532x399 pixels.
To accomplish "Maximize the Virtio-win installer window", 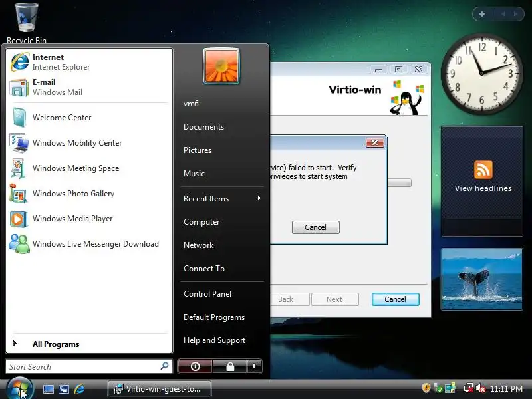I will point(398,70).
